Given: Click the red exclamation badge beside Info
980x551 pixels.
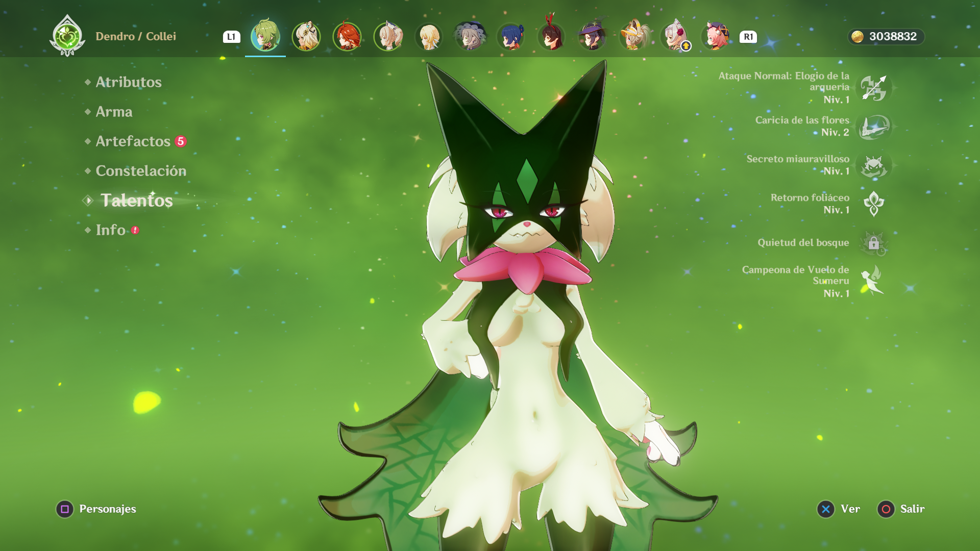Looking at the screenshot, I should [135, 230].
